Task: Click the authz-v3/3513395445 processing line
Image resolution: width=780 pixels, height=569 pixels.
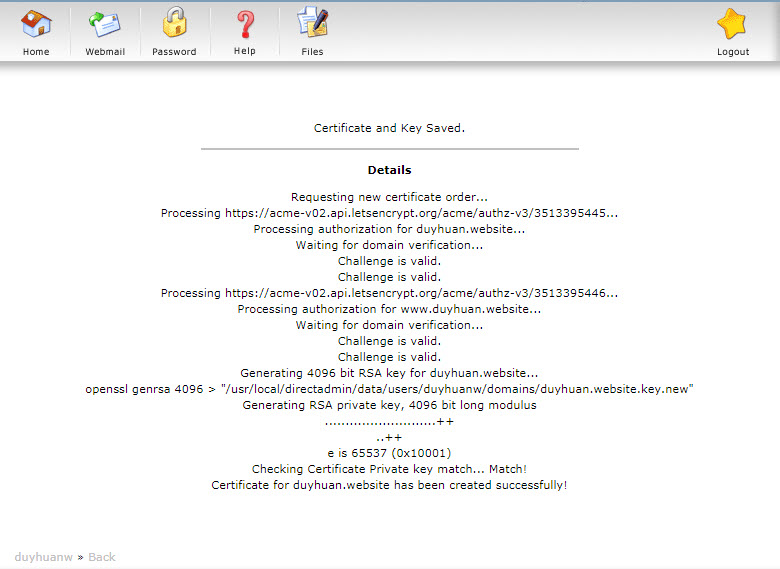Action: pos(389,213)
